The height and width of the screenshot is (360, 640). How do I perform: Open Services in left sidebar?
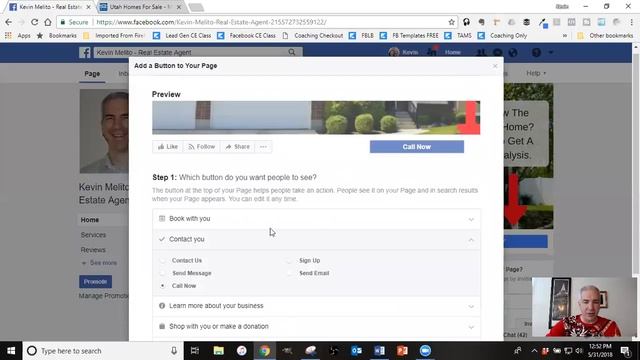pos(93,235)
